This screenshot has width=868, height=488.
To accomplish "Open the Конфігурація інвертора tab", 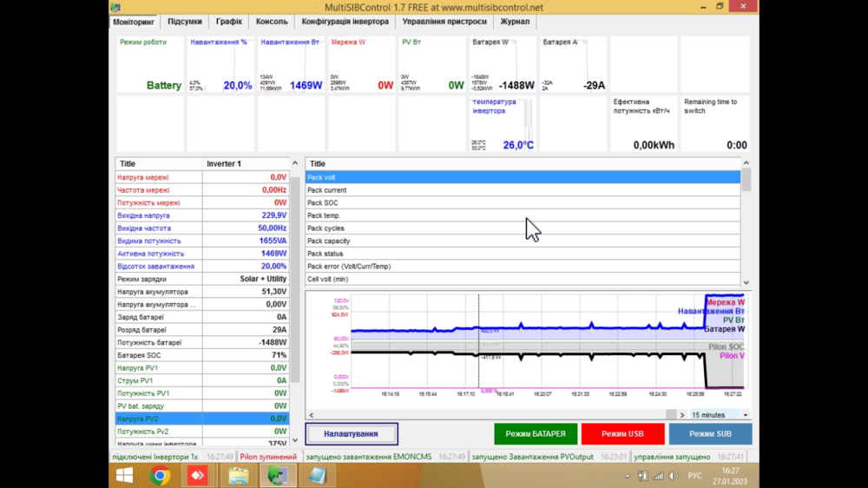I will [345, 22].
